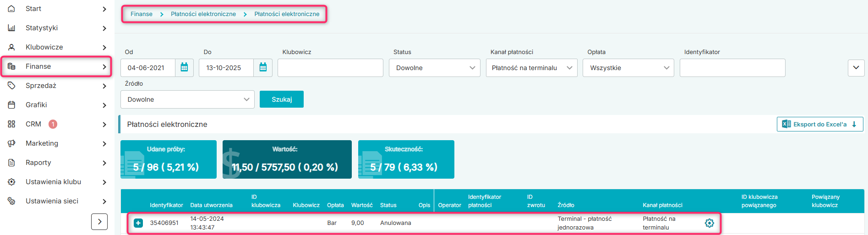Image resolution: width=868 pixels, height=235 pixels.
Task: Click the Marketing megaphone icon
Action: pos(12,143)
